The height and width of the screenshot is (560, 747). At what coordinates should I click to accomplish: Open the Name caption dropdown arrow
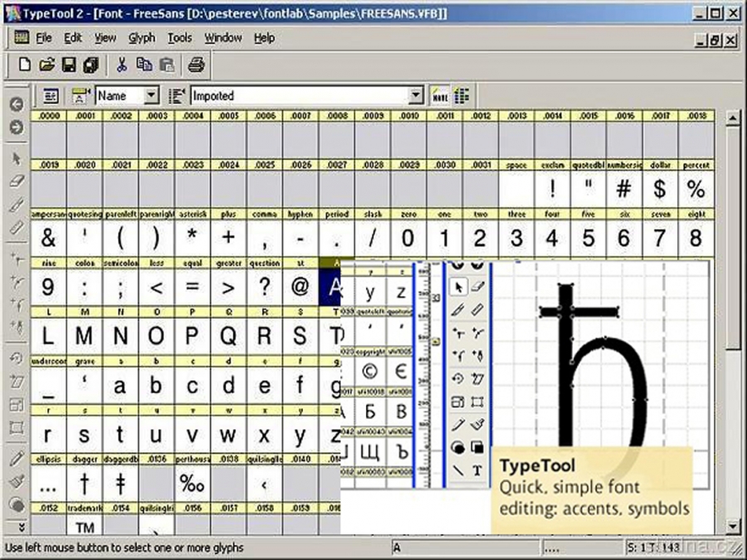[151, 95]
